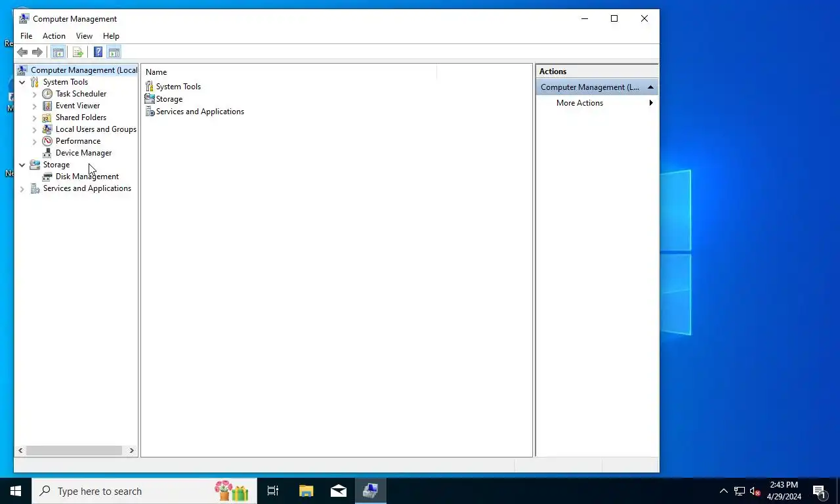The width and height of the screenshot is (840, 504).
Task: Click the Export List toolbar icon
Action: pos(78,52)
